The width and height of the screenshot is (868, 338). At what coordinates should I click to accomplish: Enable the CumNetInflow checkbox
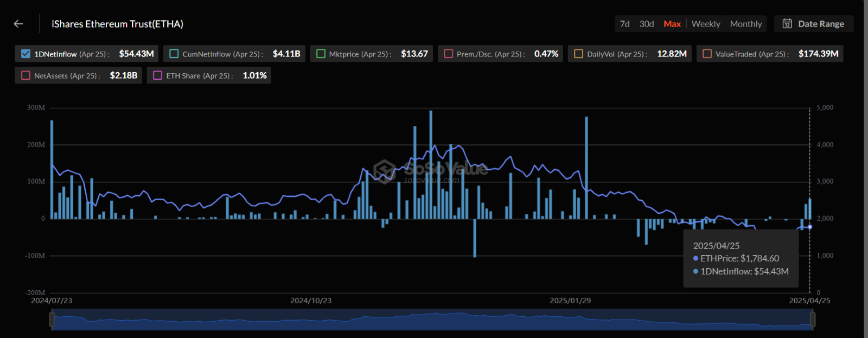pos(174,54)
